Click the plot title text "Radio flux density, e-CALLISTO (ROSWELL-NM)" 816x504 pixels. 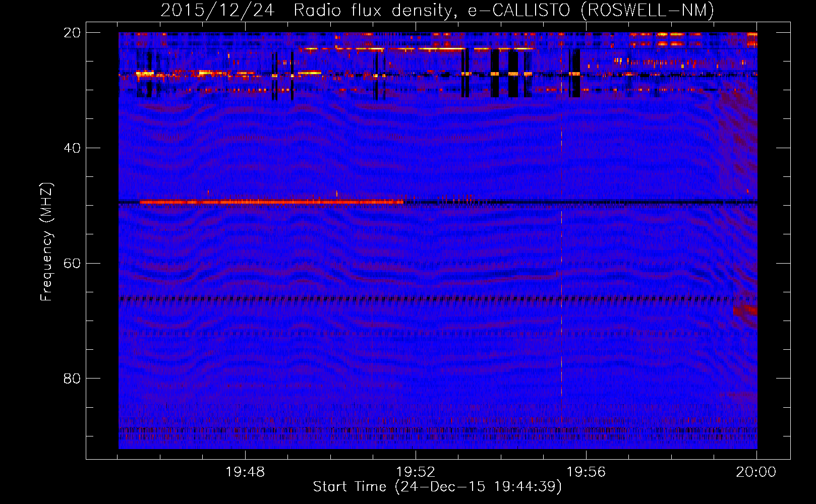504,10
